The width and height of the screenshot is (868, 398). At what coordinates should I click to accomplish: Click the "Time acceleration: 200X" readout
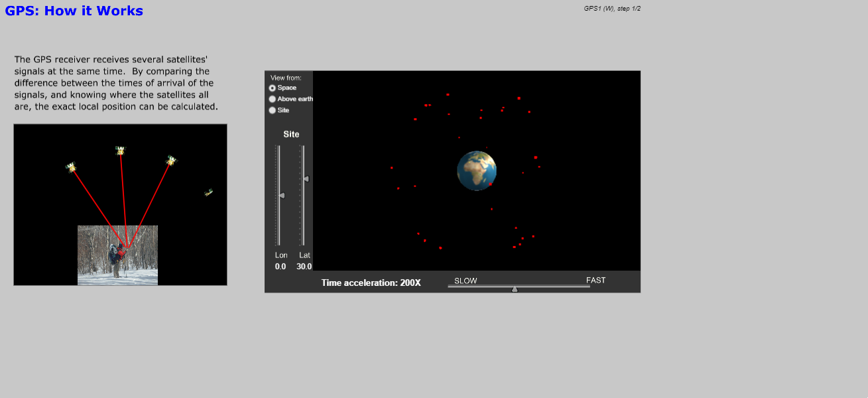coord(371,283)
